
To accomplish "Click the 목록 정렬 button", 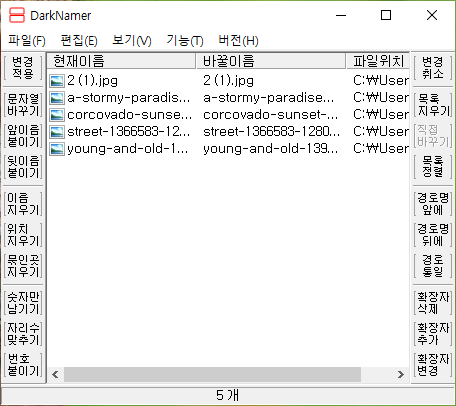I will pyautogui.click(x=433, y=167).
